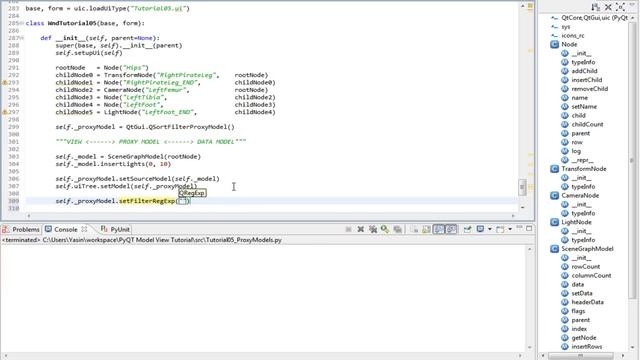Click the warning marker on line 297
640x360 pixels.
[x=5, y=112]
